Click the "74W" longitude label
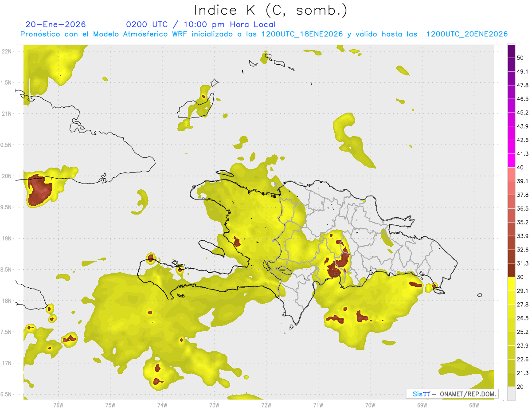The height and width of the screenshot is (411, 532). 162,405
